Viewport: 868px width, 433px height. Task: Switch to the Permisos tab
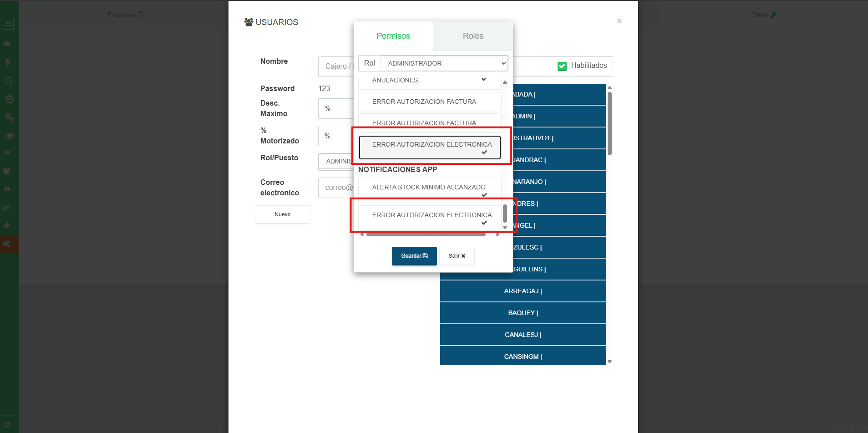[x=393, y=36]
